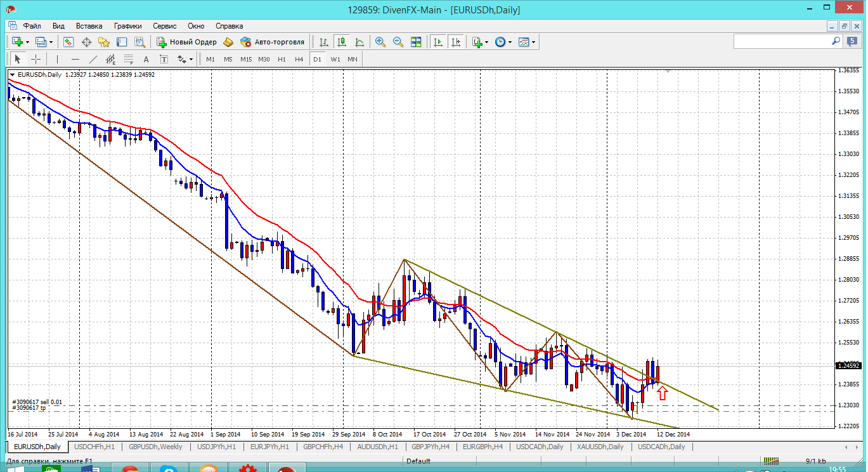Click the Новый Ордер button
868x472 pixels.
(x=187, y=42)
